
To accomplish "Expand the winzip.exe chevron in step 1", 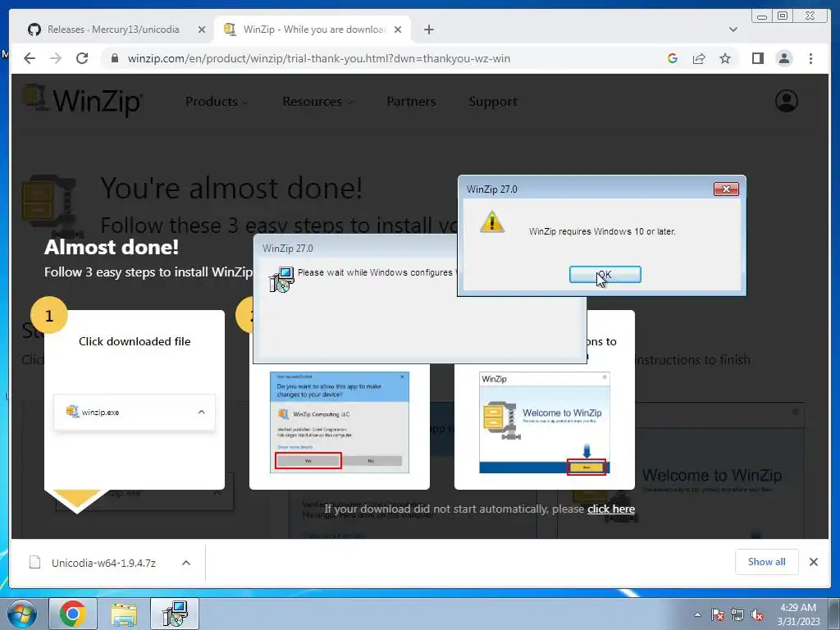I will (x=202, y=412).
